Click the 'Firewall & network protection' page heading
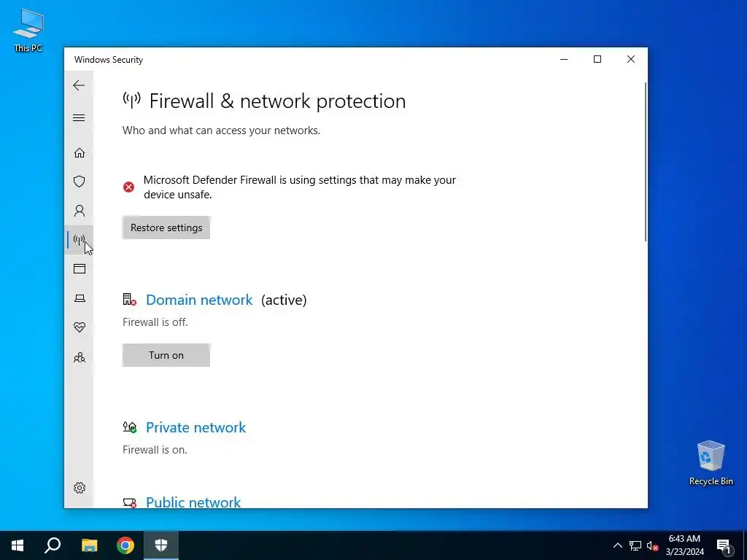The width and height of the screenshot is (747, 560). click(x=277, y=101)
